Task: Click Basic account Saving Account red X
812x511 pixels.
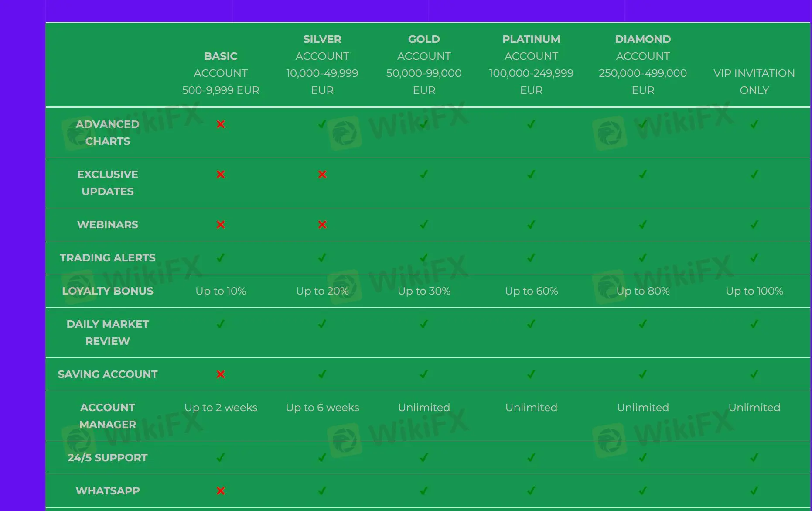Action: 221,374
